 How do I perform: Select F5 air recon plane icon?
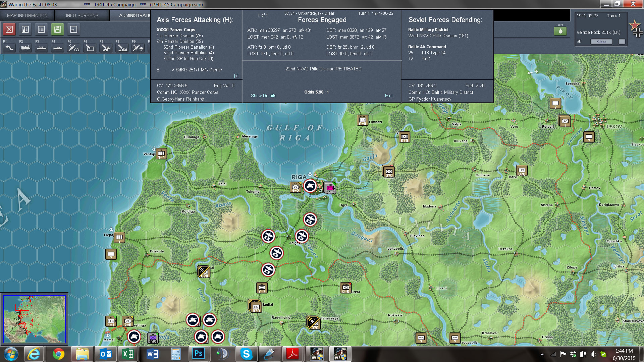[x=74, y=48]
